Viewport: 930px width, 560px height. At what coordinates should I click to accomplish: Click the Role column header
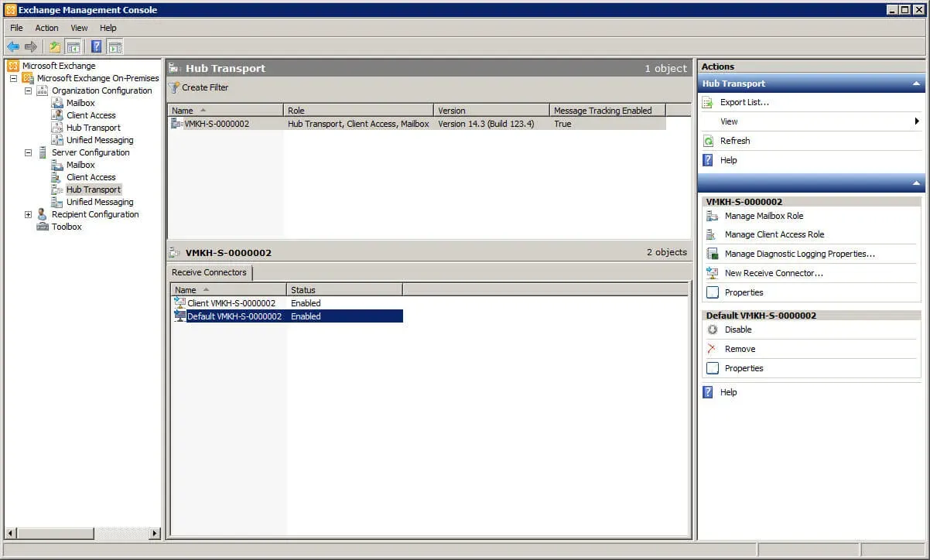tap(358, 111)
